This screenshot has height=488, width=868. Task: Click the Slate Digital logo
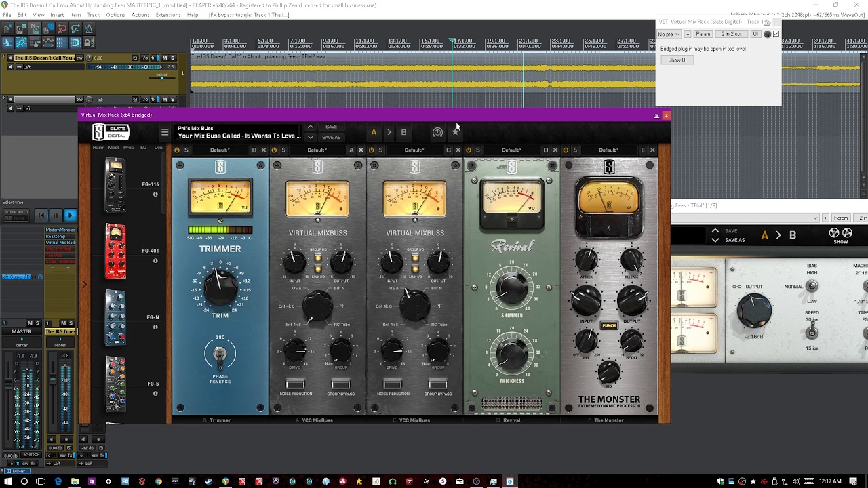pos(111,133)
